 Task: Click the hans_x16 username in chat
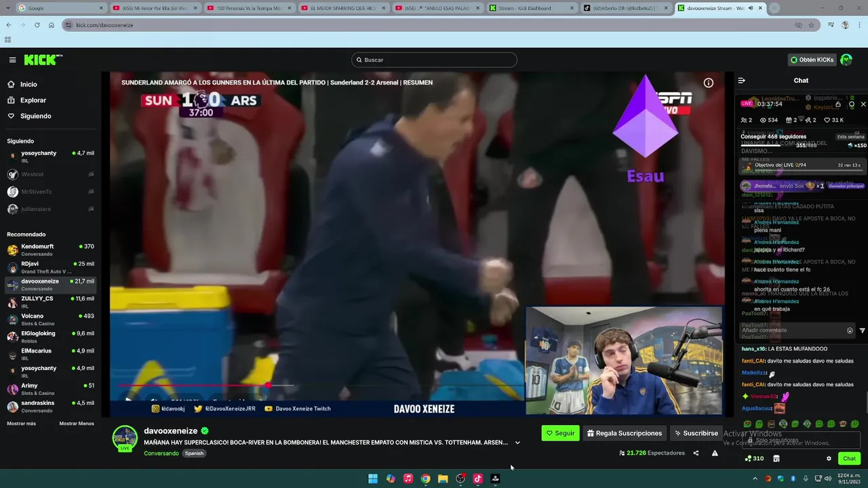[753, 349]
